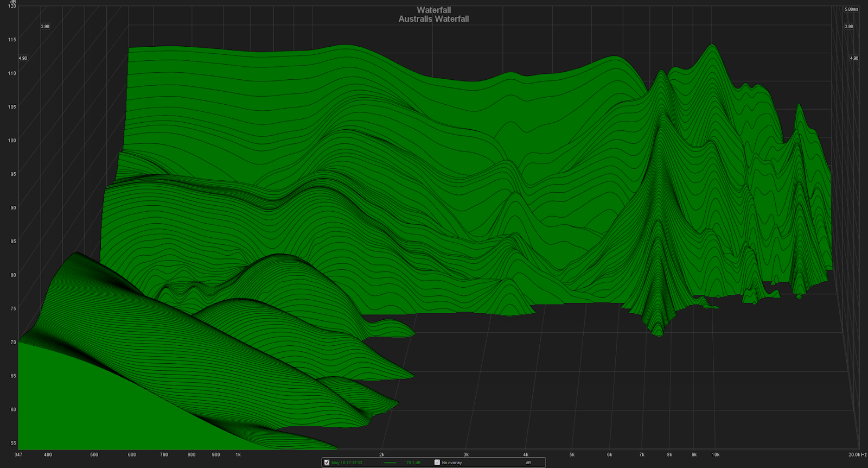Click the May 18 12:12:33 legend label
This screenshot has height=468, width=868.
pyautogui.click(x=347, y=463)
